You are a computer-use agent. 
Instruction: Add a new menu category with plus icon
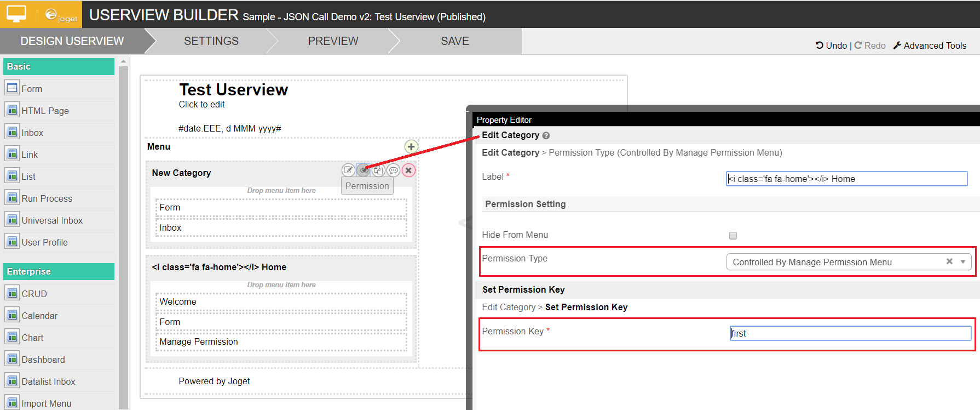coord(411,146)
